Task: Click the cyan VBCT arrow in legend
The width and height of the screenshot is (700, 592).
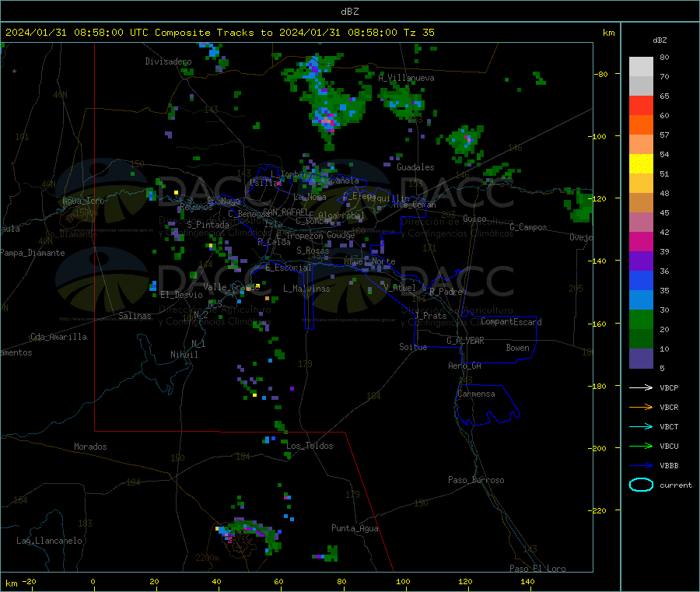Action: [x=641, y=427]
